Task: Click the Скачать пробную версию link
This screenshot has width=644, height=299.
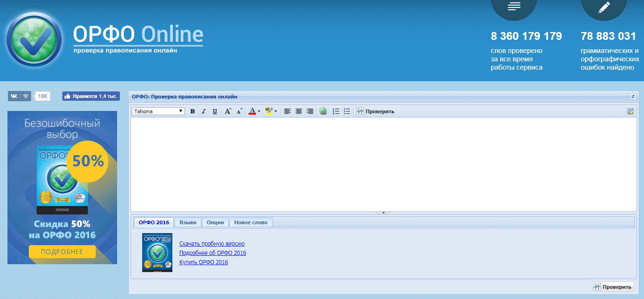Action: (212, 244)
